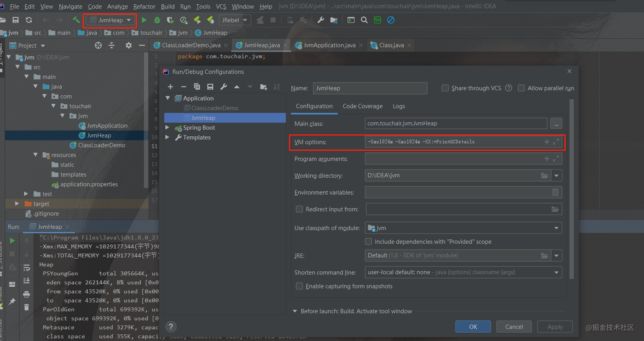Image resolution: width=644 pixels, height=341 pixels.
Task: Enable Allow parallel run checkbox
Action: click(x=521, y=88)
